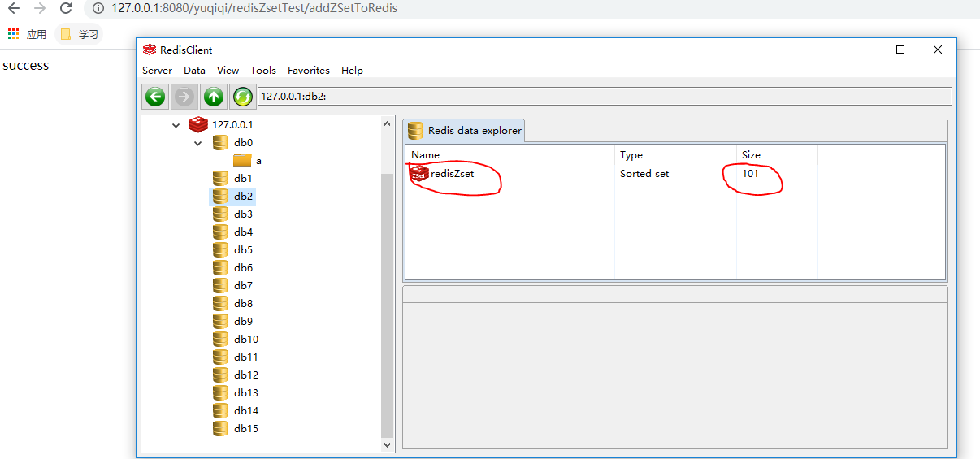Click the red Redis server icon for 127.0.0.1
This screenshot has height=459, width=980.
point(197,124)
